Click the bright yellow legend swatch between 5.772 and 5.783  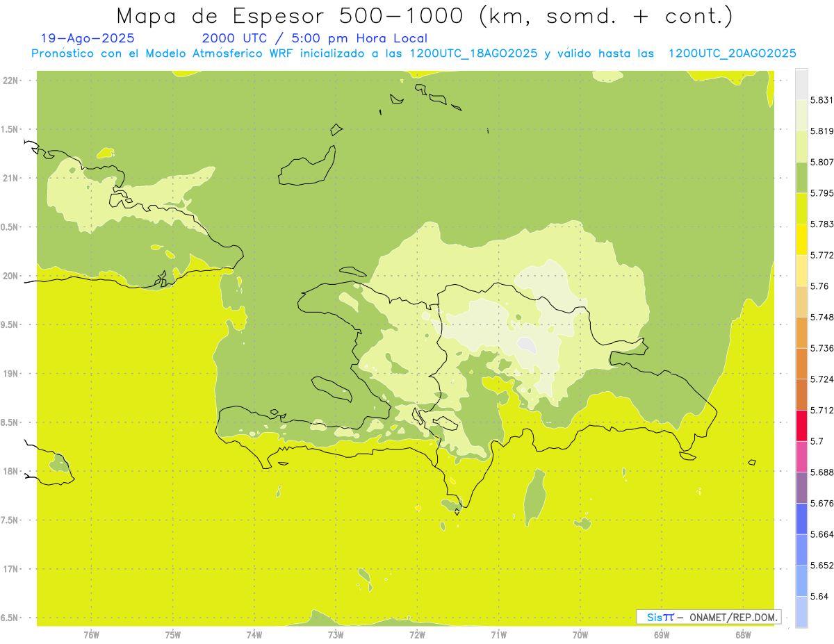[801, 240]
